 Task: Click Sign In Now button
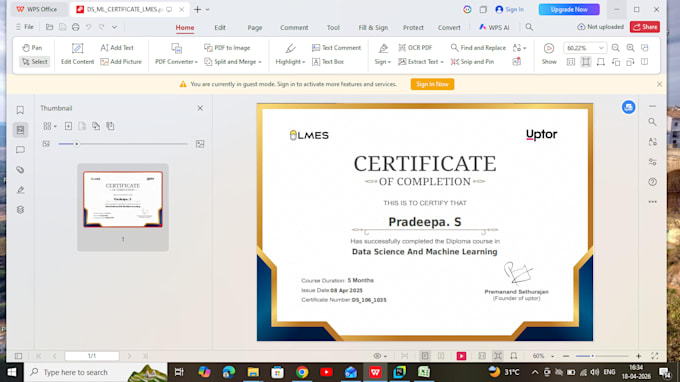432,84
